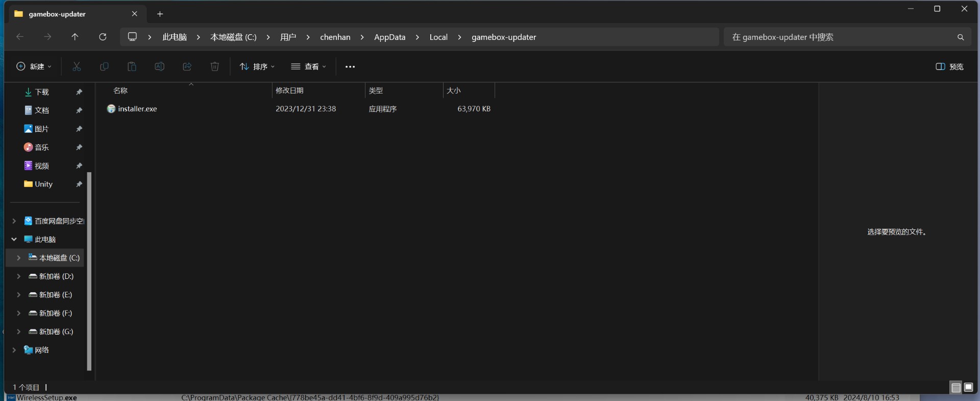
Task: Expand 本地磁盘 (C:) tree node
Action: click(19, 257)
